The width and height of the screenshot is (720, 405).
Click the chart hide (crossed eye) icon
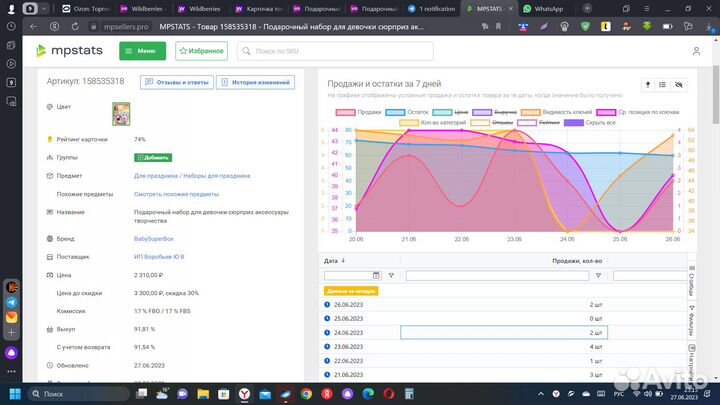pos(679,85)
